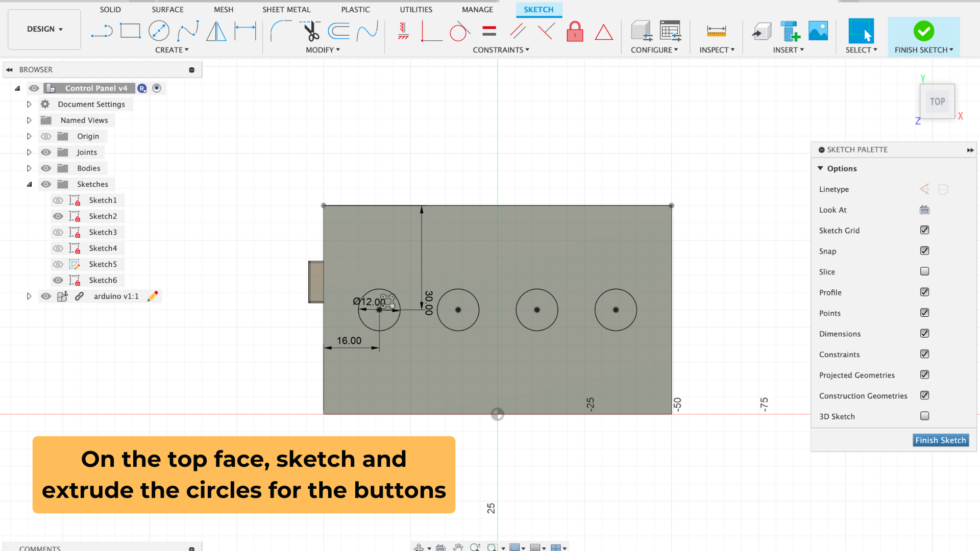980x551 pixels.
Task: Enable Slice option in Sketch Palette
Action: 925,272
